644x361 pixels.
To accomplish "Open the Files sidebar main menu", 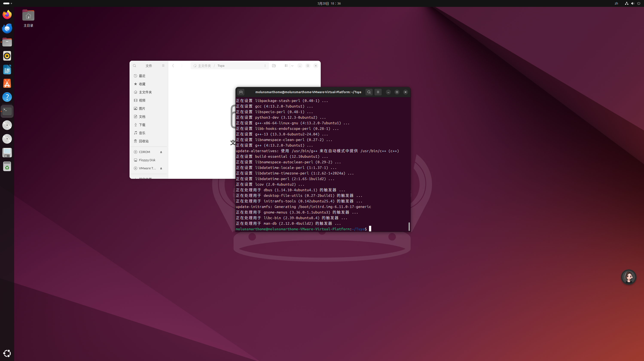I will pos(163,66).
